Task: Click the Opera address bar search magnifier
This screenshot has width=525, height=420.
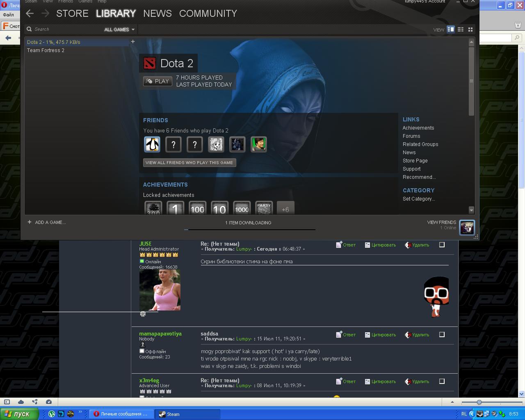Action: [517, 38]
